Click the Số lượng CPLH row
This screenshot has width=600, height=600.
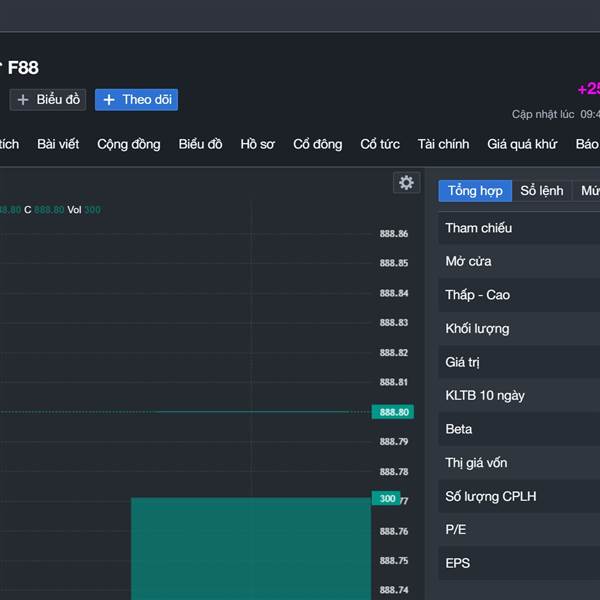tap(519, 496)
